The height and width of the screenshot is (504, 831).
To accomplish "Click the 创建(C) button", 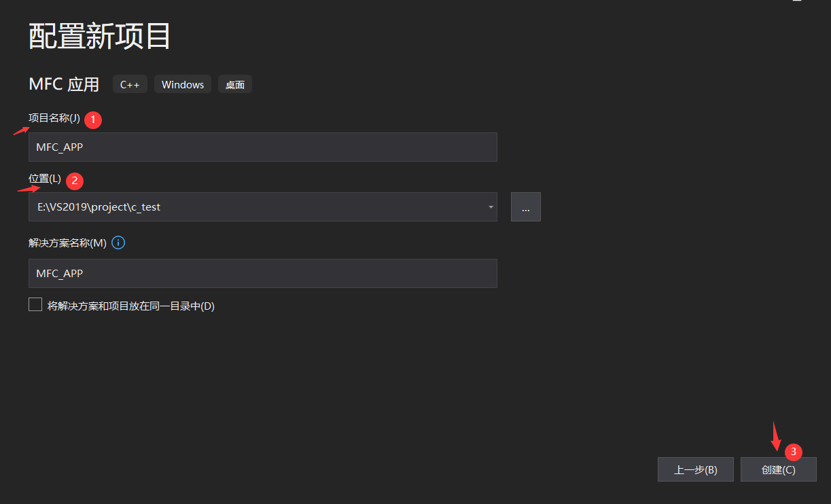I will coord(778,469).
